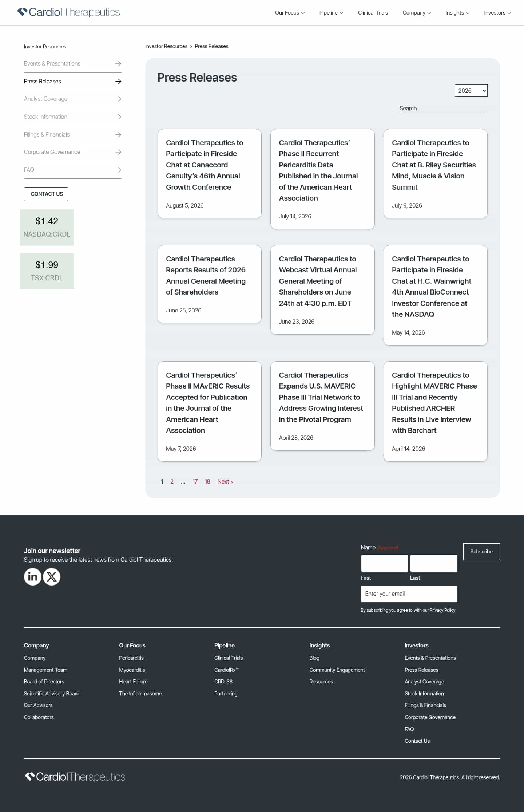Open The Inflammasome footer link

pyautogui.click(x=140, y=694)
